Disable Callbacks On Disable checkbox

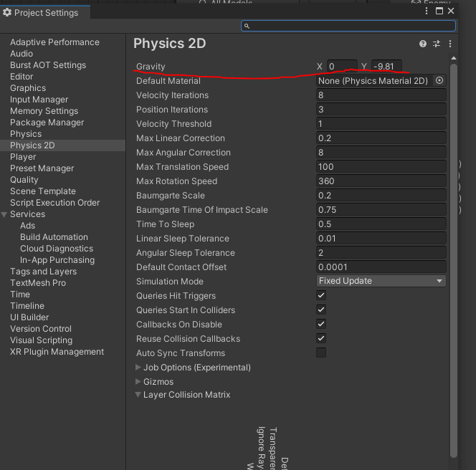(x=321, y=324)
